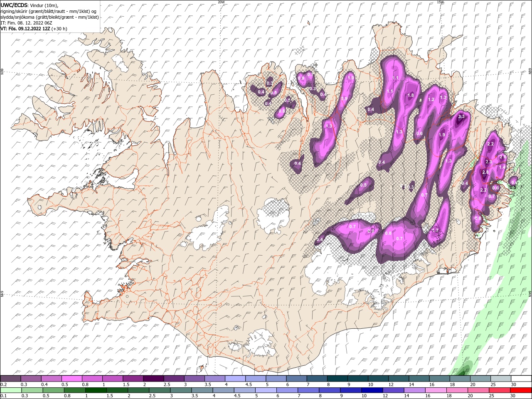Select the pale green 0.1 rain legend swatch
This screenshot has height=399, width=532.
pyautogui.click(x=11, y=390)
